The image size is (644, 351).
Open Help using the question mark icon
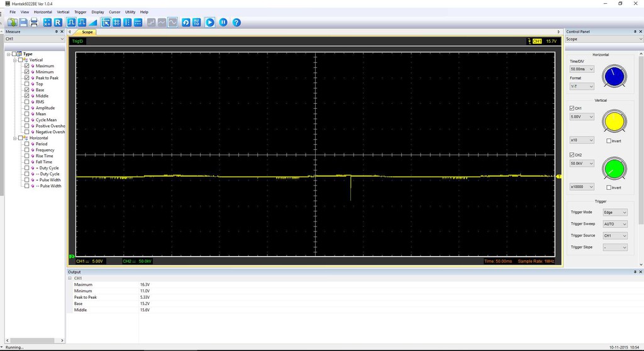coord(236,23)
